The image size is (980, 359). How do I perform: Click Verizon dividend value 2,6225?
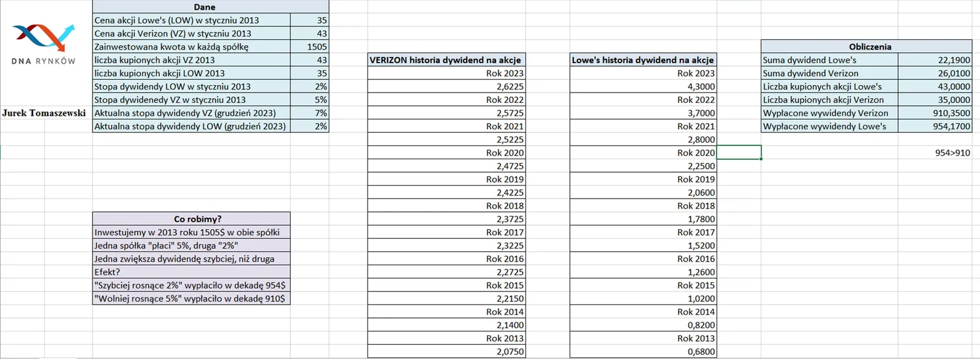[x=447, y=86]
